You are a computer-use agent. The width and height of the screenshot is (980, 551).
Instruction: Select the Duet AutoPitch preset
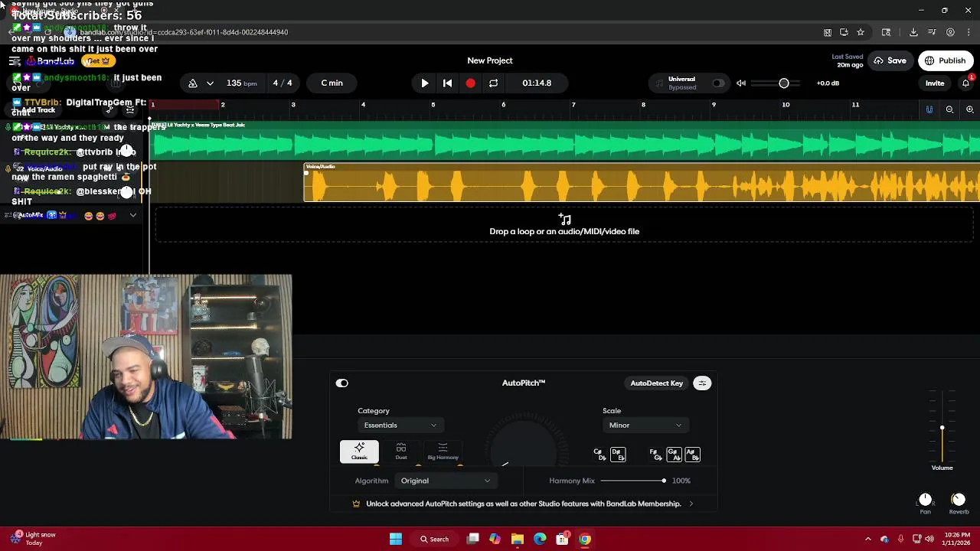(x=401, y=452)
